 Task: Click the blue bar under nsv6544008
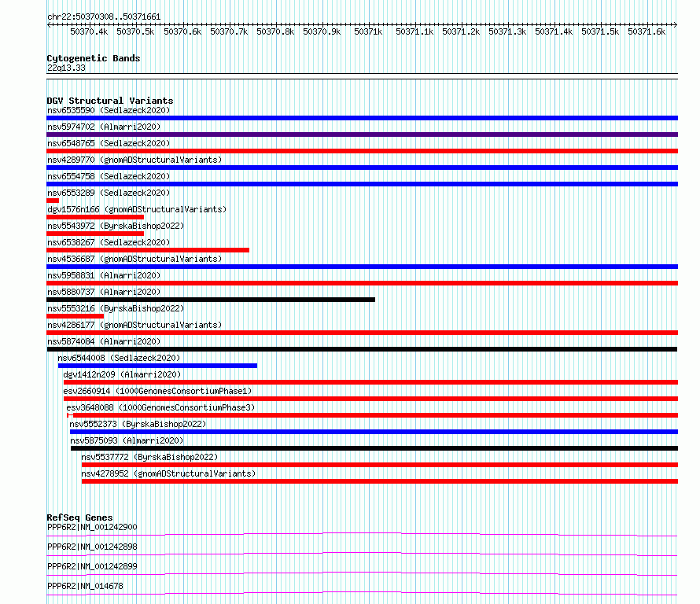coord(157,366)
